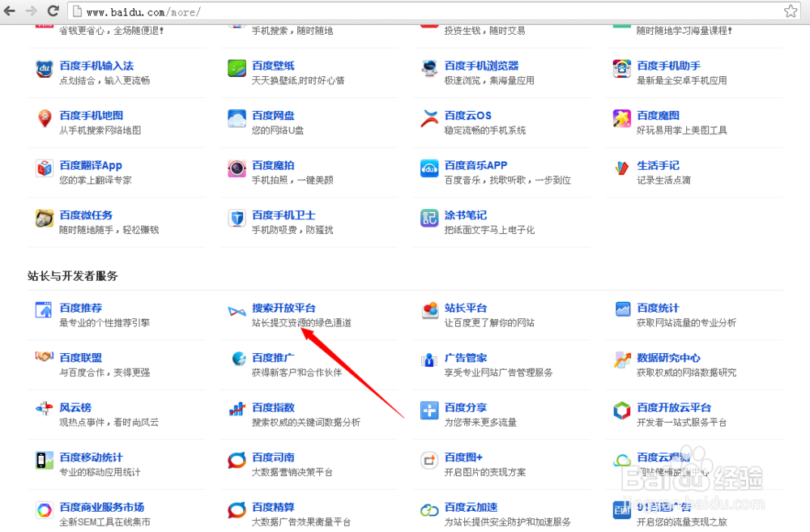Screen dimensions: 810x532
Task: Click the 百度推荐 icon
Action: click(45, 311)
